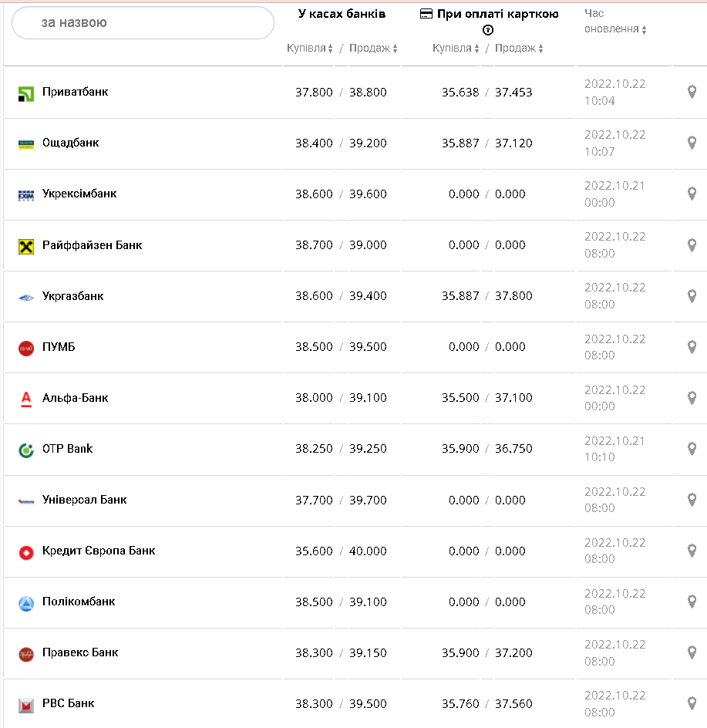Click the Ощадбанк logo icon

[x=26, y=144]
